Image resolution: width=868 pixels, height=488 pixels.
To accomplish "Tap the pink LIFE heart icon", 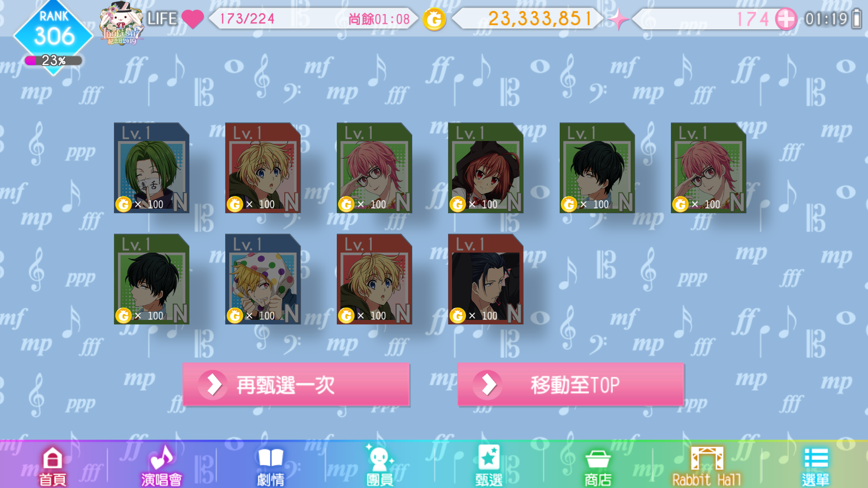I will tap(193, 19).
